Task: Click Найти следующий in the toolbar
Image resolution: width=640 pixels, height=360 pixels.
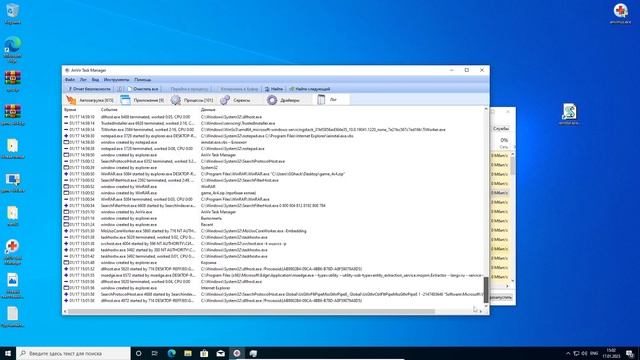Action: (310, 89)
